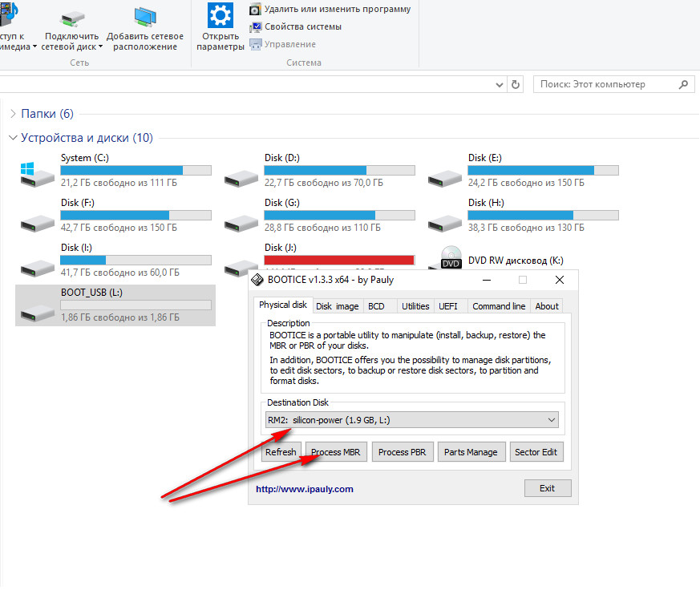Switch to the Disk image tab
This screenshot has width=700, height=590.
tap(337, 306)
